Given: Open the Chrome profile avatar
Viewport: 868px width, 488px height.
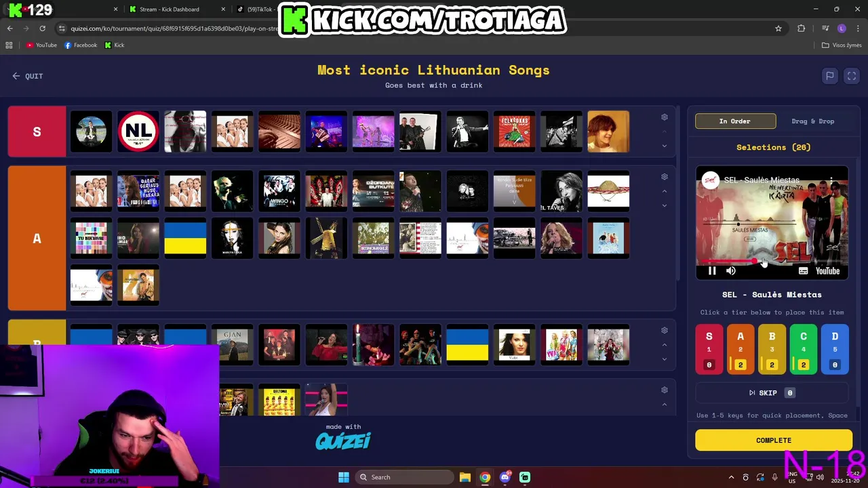Looking at the screenshot, I should (x=842, y=28).
